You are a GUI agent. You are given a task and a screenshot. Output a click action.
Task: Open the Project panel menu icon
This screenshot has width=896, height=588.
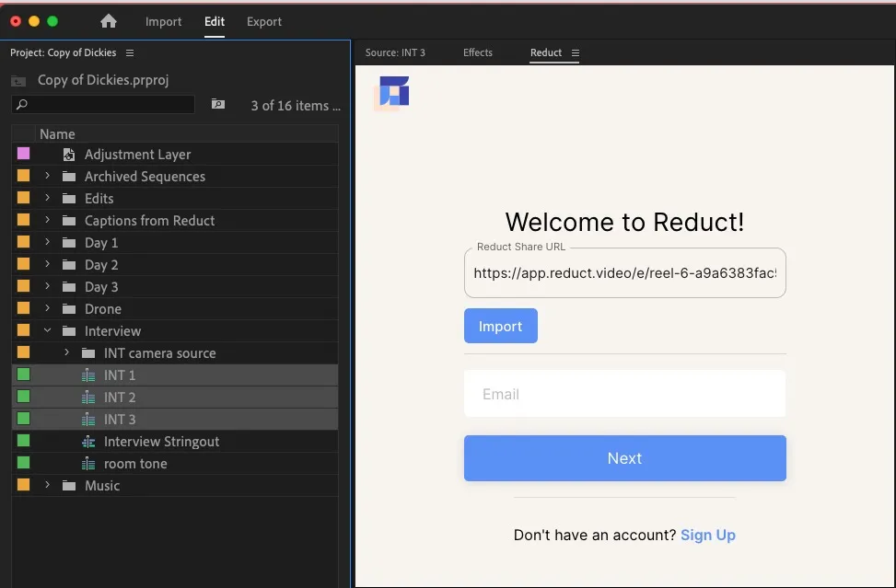pos(128,52)
